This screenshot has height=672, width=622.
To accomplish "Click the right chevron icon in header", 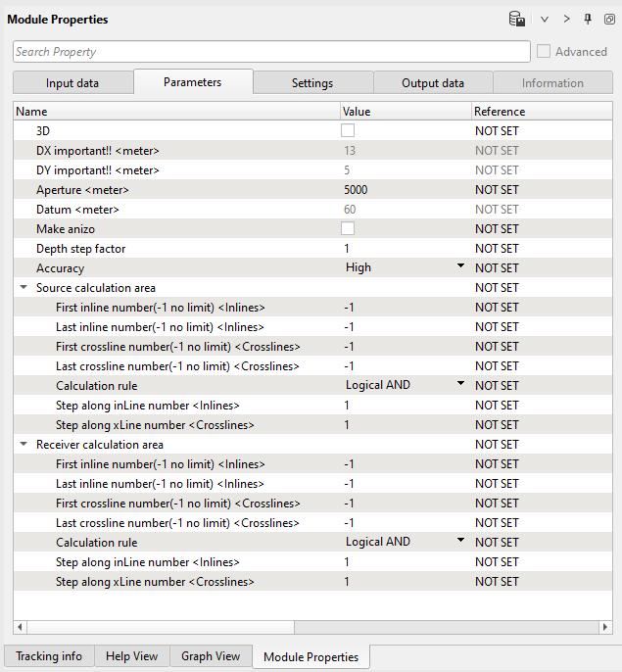I will click(x=566, y=19).
